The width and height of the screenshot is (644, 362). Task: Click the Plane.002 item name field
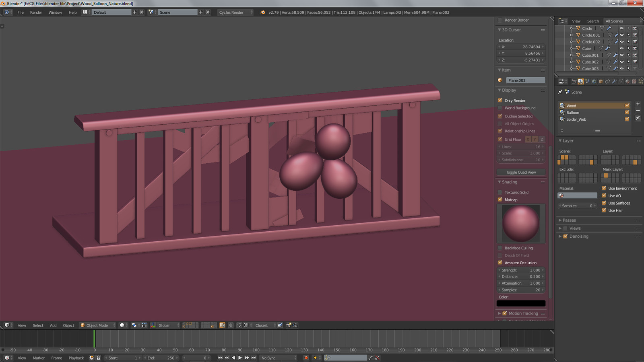pyautogui.click(x=526, y=80)
